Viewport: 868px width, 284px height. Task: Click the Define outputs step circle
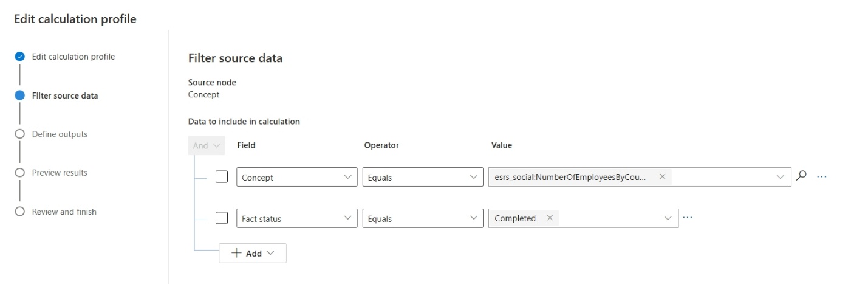(20, 134)
